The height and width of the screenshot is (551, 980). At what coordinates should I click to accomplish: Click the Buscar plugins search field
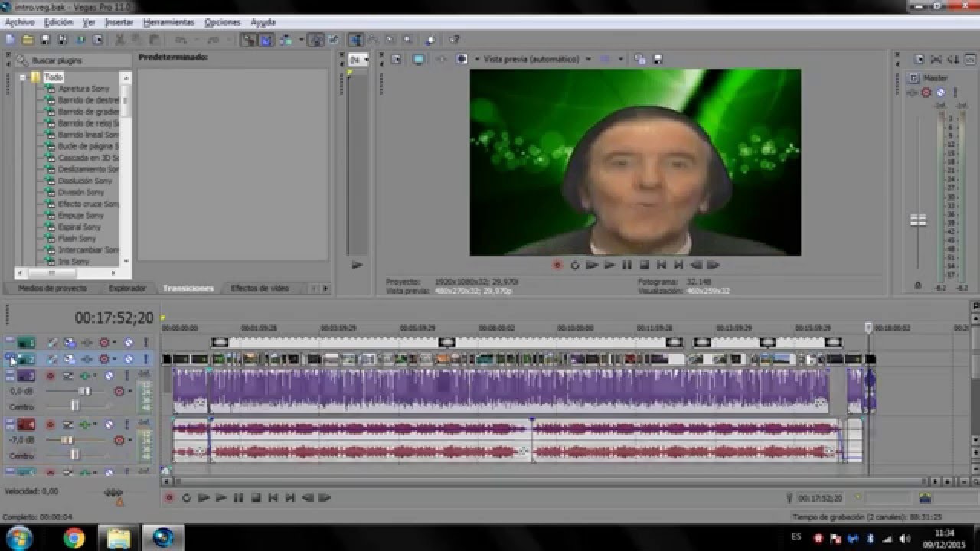[73, 60]
